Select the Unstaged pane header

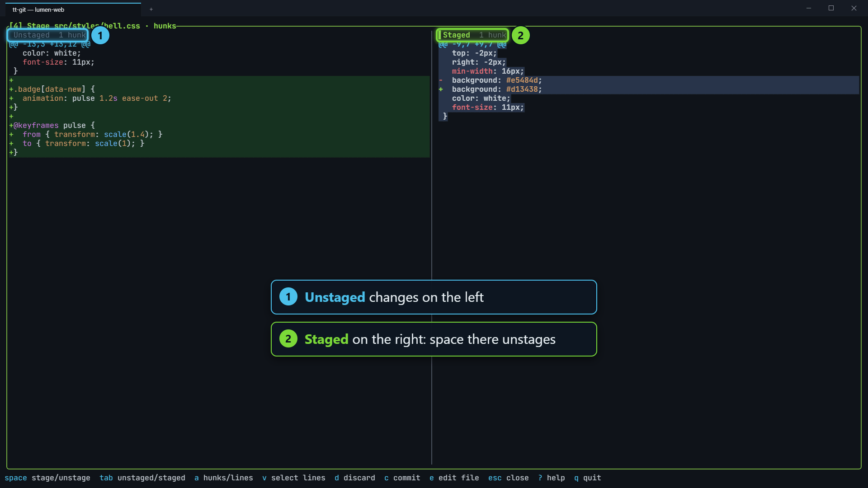pos(48,35)
